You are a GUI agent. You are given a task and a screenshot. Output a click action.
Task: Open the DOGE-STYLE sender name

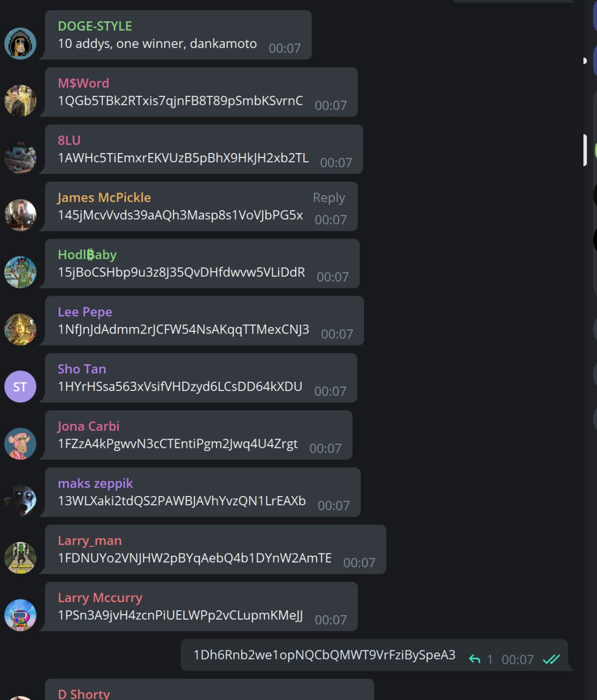95,26
